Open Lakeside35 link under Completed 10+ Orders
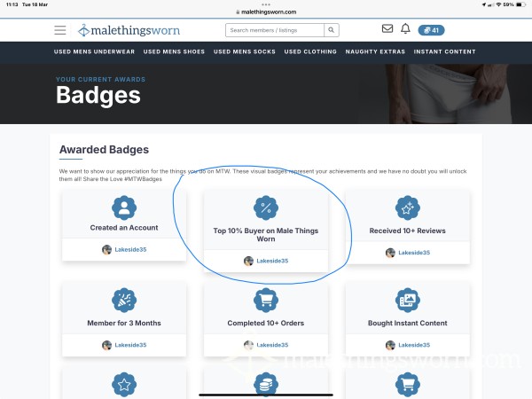The width and height of the screenshot is (532, 399). (x=272, y=345)
